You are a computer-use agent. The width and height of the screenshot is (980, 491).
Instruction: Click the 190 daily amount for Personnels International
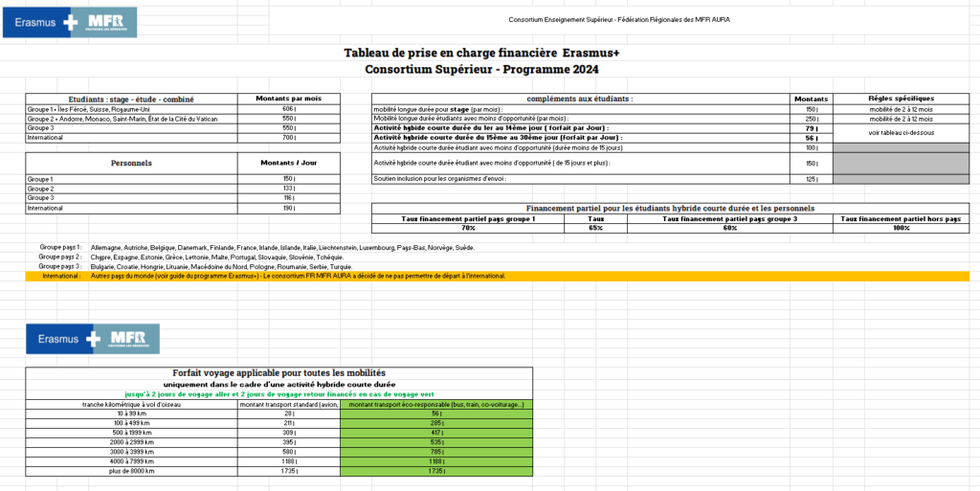pos(289,208)
